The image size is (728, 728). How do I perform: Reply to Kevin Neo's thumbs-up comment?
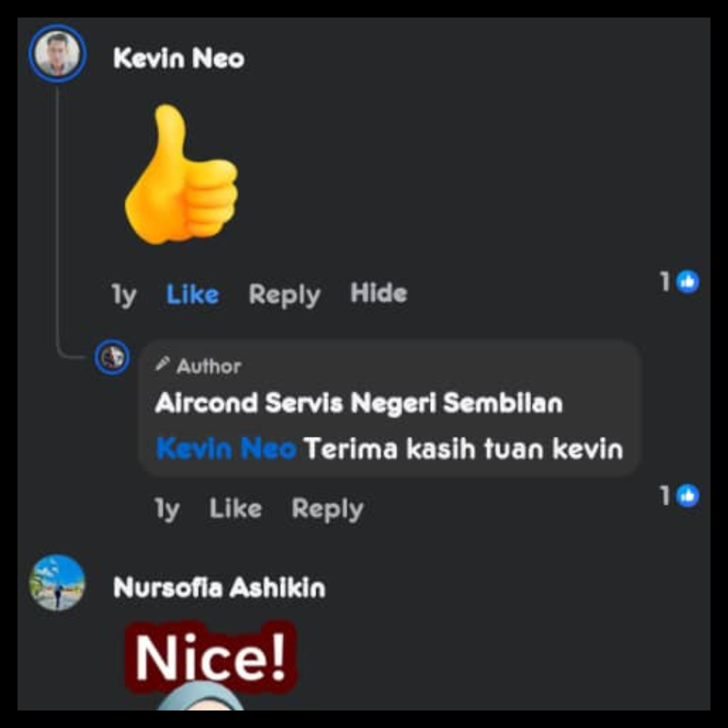click(284, 295)
